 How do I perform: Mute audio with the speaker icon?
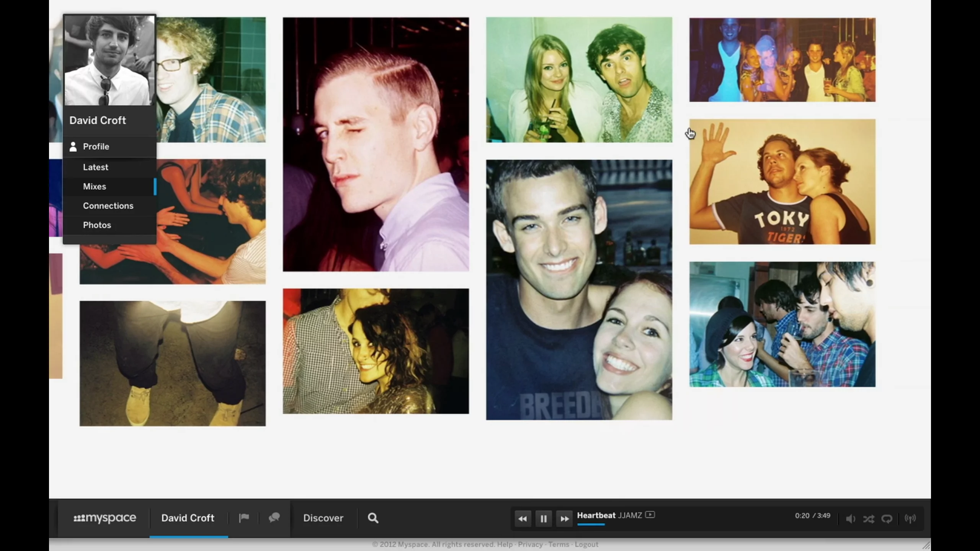click(850, 519)
